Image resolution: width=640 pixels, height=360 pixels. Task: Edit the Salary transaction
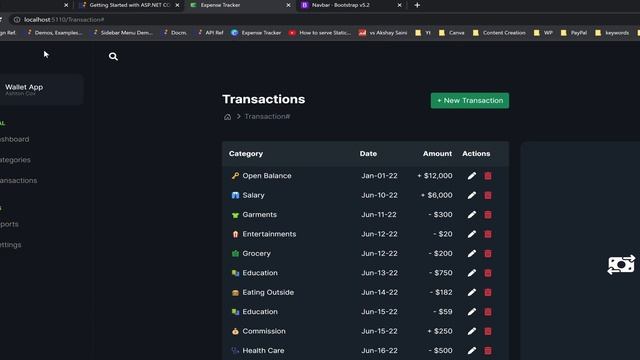pyautogui.click(x=471, y=195)
